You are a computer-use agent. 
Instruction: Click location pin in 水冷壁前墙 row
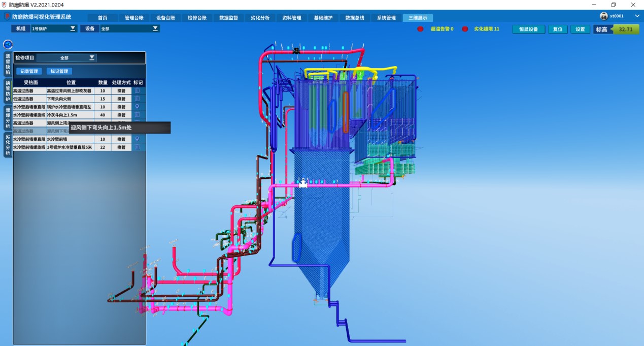tap(137, 139)
